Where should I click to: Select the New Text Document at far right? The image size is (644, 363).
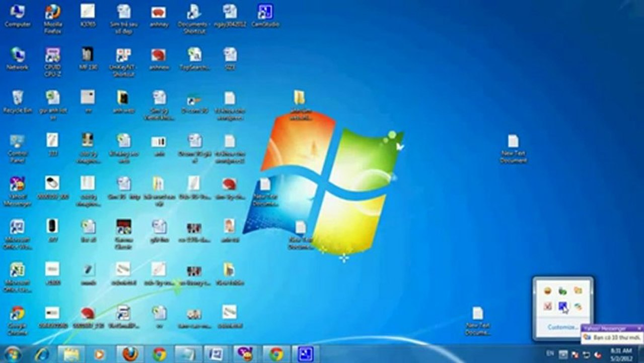[513, 148]
